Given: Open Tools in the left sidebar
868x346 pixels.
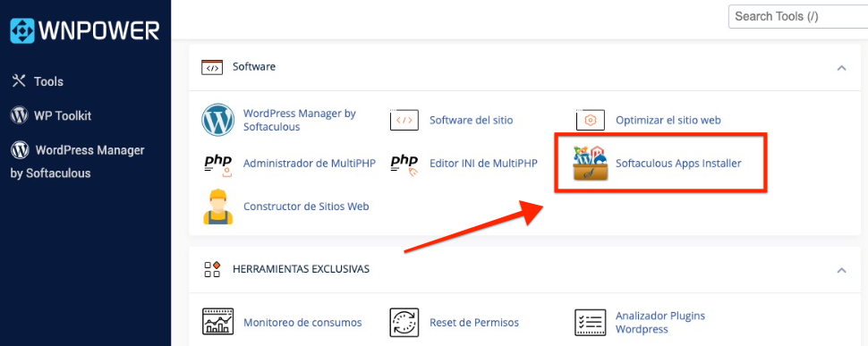Looking at the screenshot, I should point(38,81).
